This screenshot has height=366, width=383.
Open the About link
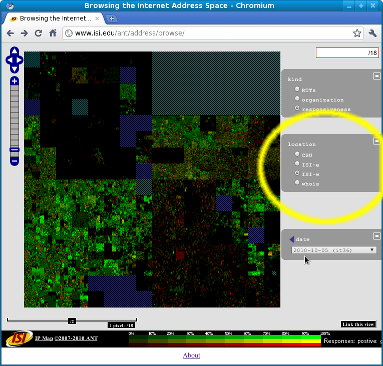click(191, 355)
